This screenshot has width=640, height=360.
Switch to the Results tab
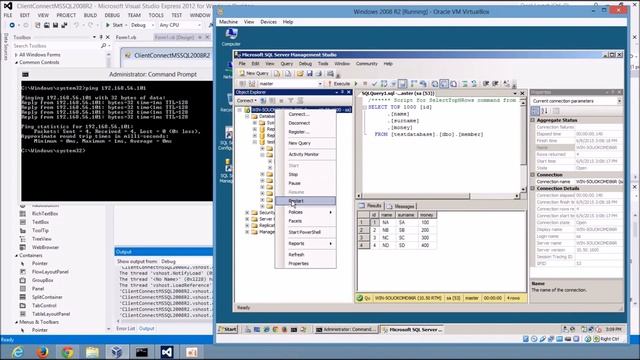pyautogui.click(x=370, y=206)
